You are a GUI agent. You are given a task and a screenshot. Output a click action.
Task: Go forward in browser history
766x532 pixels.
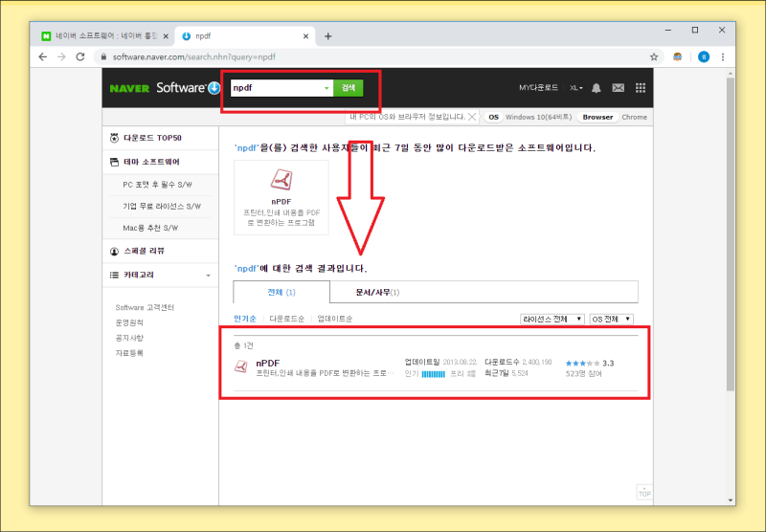coord(61,57)
